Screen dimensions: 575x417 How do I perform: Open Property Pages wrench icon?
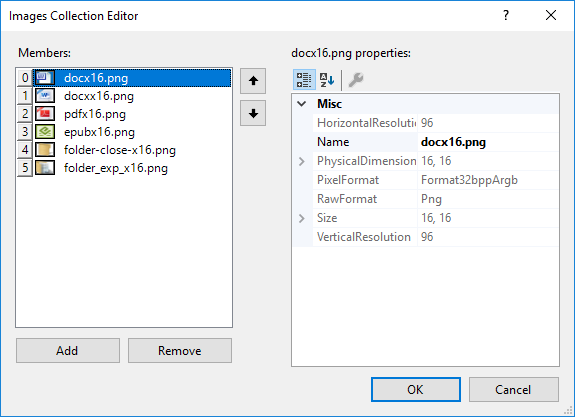coord(356,80)
